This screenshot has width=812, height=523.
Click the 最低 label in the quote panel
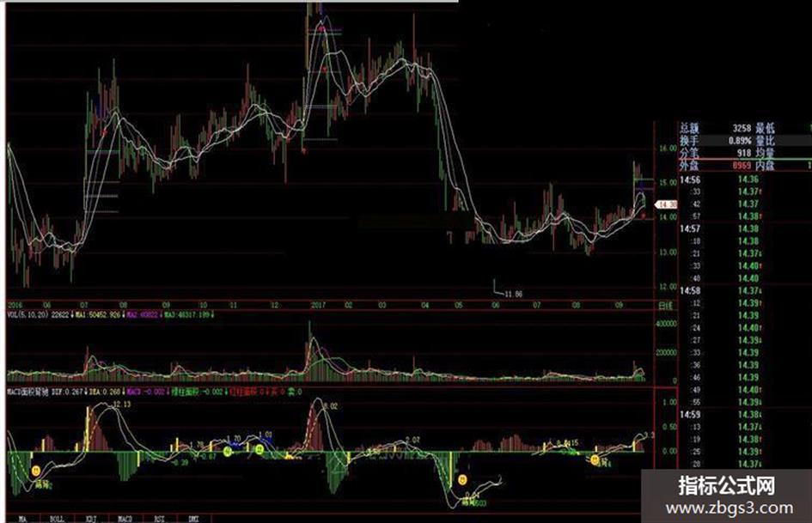tap(765, 128)
